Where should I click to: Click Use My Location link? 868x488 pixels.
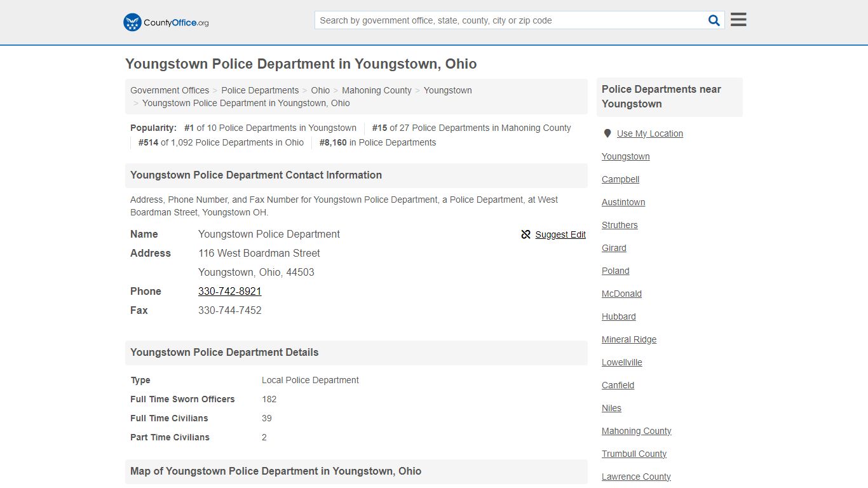(x=650, y=133)
